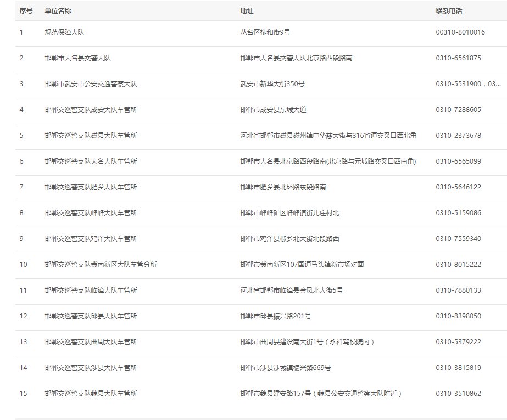Click the 联系电话 column header
The image size is (507, 420).
[x=449, y=11]
